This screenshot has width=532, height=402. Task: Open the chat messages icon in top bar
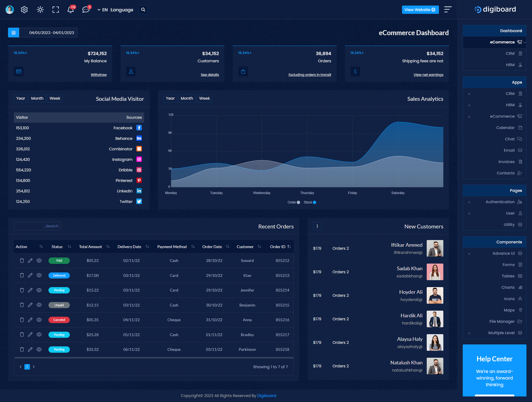(86, 10)
